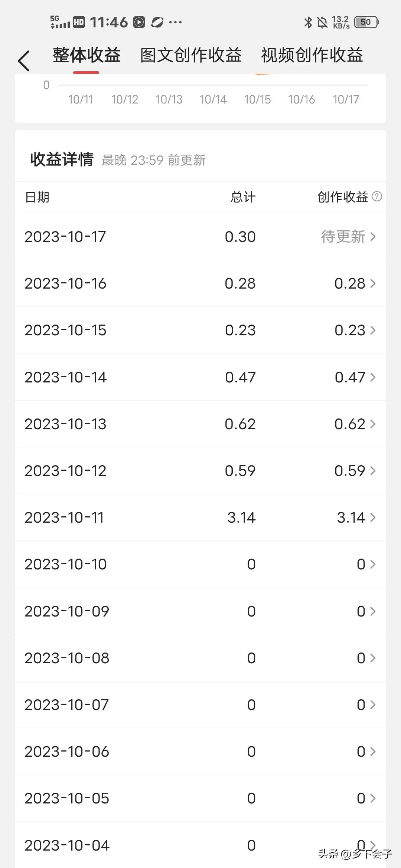Tap the HD network status icon
The image size is (401, 868).
pos(79,22)
